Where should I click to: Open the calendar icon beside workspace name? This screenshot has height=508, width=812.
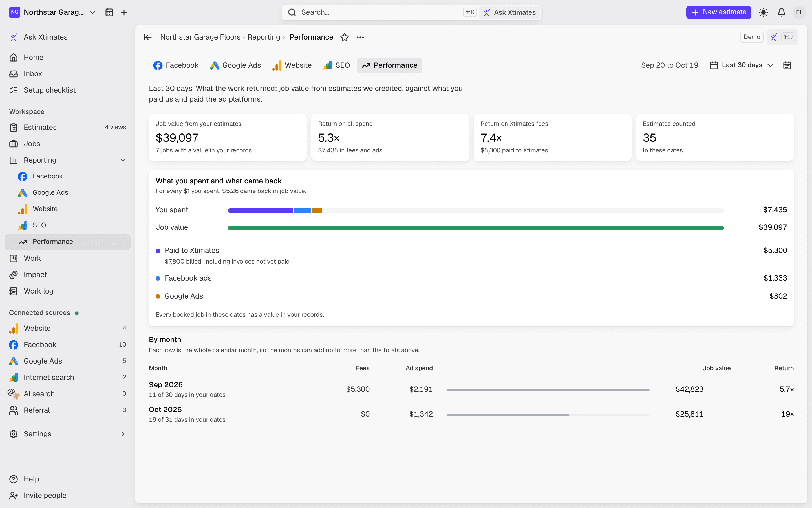click(x=109, y=12)
